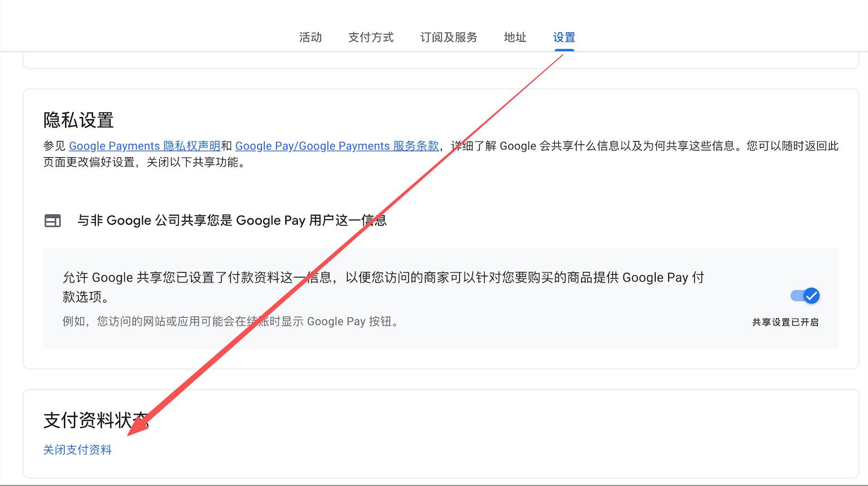Click the blue underline below 设置
The height and width of the screenshot is (486, 868).
pyautogui.click(x=564, y=50)
